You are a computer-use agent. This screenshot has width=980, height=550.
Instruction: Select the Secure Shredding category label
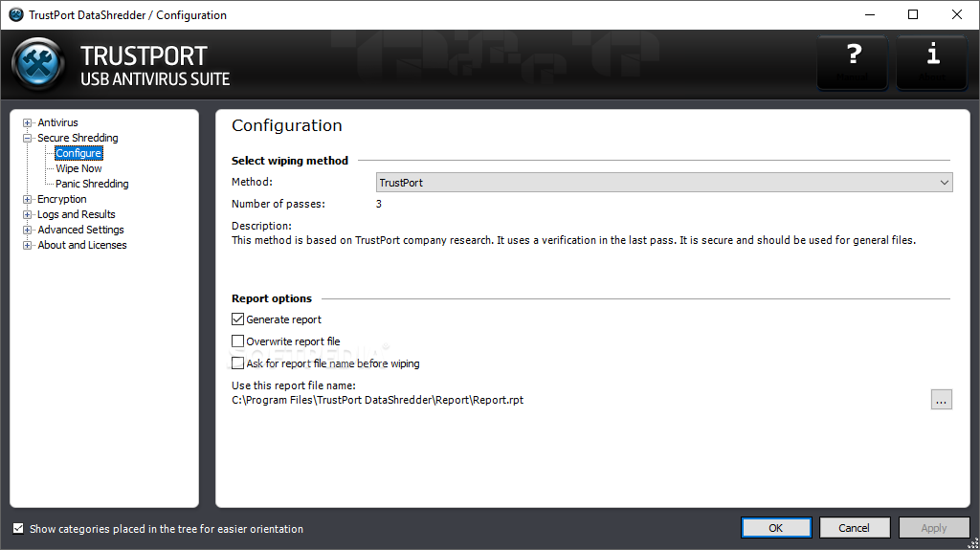click(x=78, y=138)
